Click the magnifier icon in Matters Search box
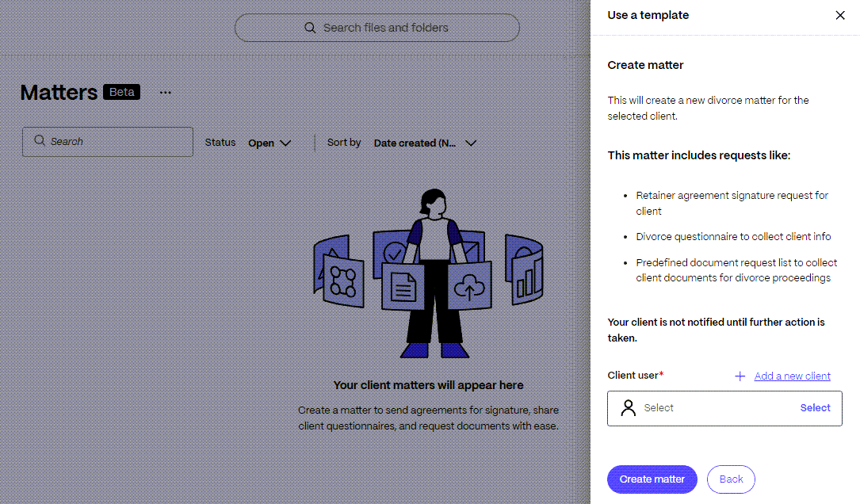Image resolution: width=860 pixels, height=504 pixels. click(x=40, y=141)
